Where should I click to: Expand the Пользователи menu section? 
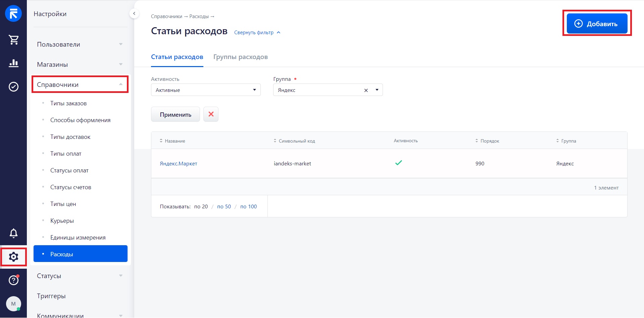pyautogui.click(x=80, y=44)
